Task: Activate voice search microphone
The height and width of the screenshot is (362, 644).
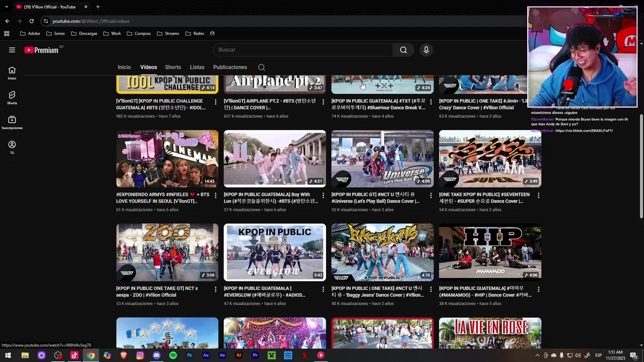Action: tap(426, 50)
